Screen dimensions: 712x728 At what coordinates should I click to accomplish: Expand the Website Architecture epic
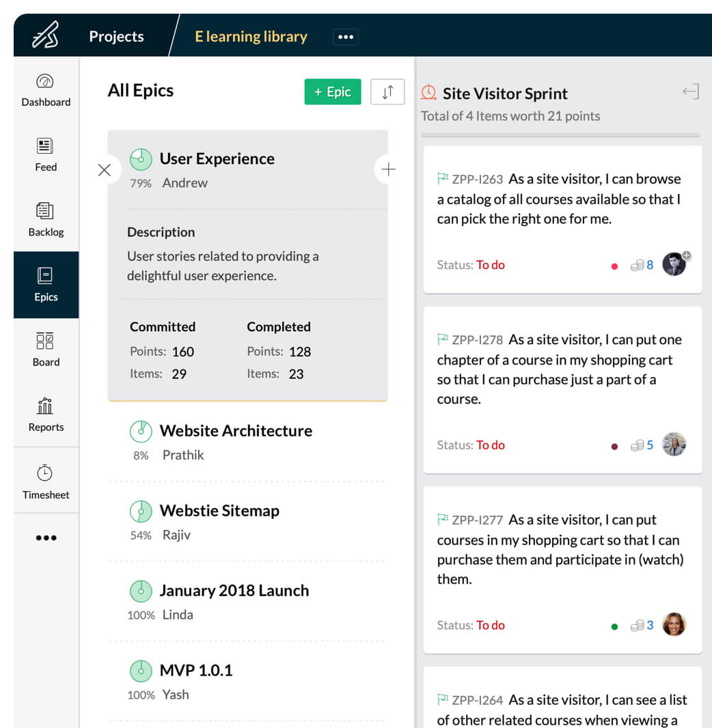(236, 431)
